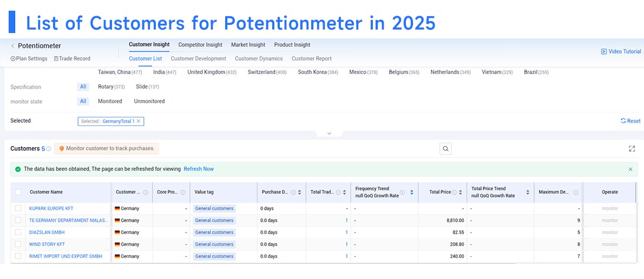The image size is (644, 279).
Task: Click the back arrow beside Potentiometer
Action: tap(12, 46)
